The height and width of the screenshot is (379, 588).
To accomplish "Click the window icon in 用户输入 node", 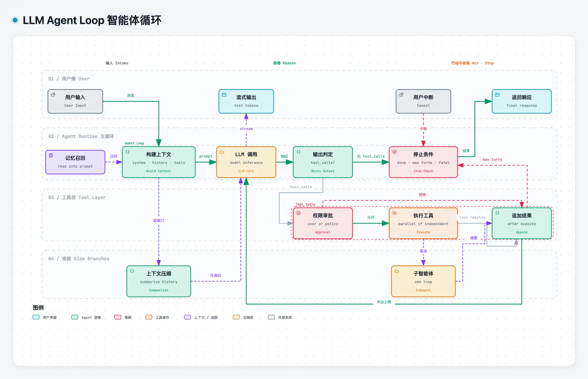I will click(x=53, y=95).
